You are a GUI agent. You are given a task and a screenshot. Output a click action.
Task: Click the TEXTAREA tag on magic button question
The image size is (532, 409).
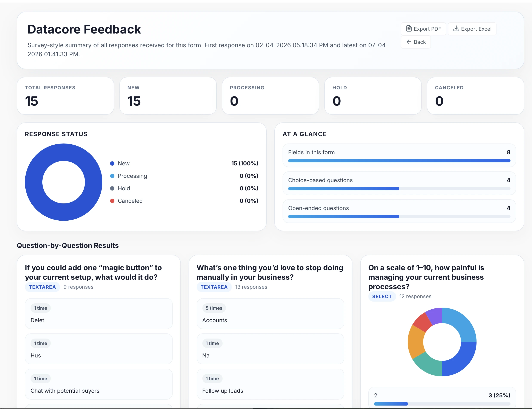(42, 287)
